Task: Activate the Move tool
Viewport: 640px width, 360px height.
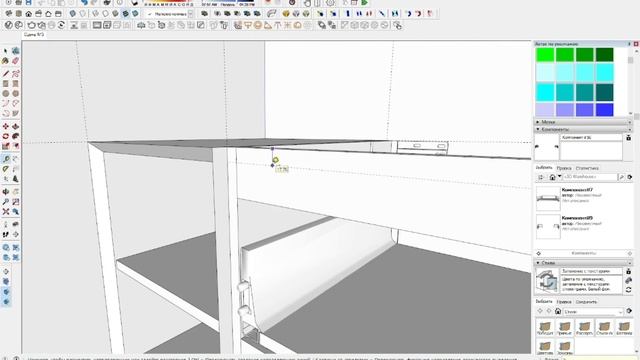Action: [x=6, y=127]
